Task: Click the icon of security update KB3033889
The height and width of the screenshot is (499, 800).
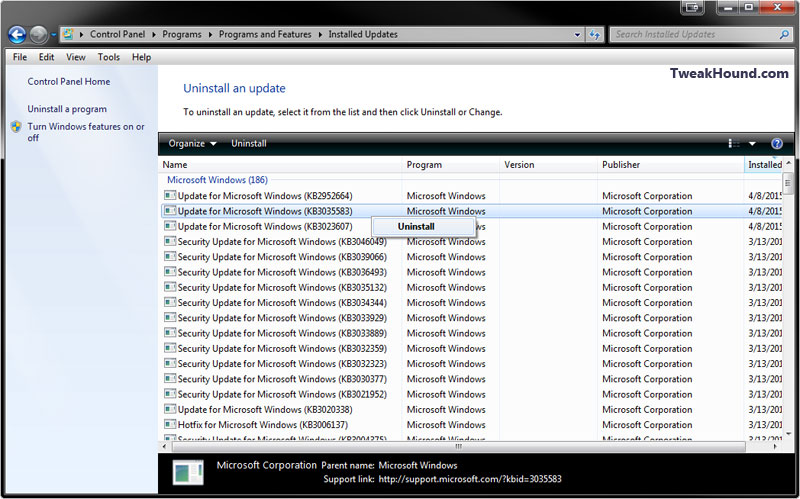Action: (170, 333)
